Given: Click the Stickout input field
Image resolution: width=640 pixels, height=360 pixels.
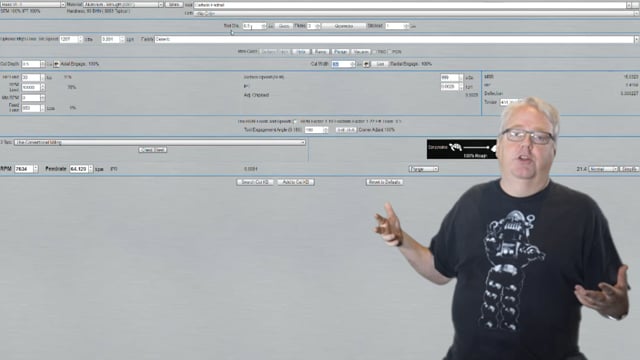Looking at the screenshot, I should [x=395, y=26].
